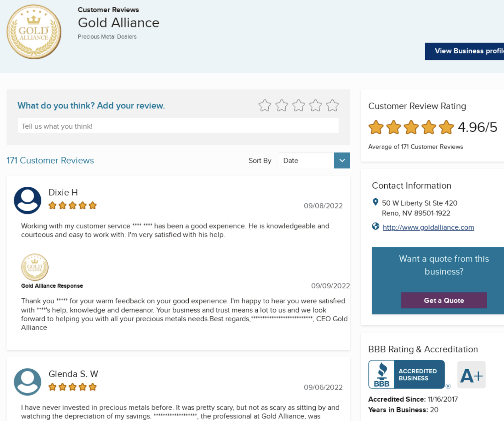
Task: Click the BBB Accredited Business seal
Action: tap(407, 374)
